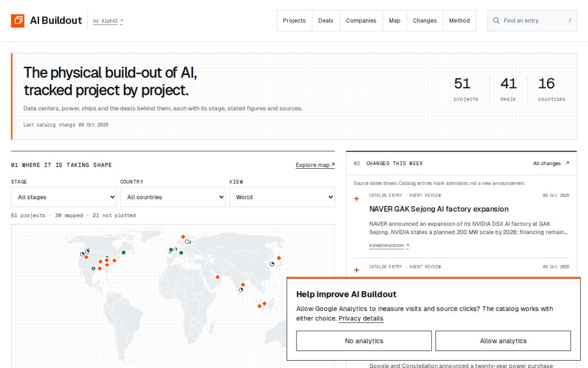Select the green dot marker in eastern Canada

pyautogui.click(x=123, y=252)
